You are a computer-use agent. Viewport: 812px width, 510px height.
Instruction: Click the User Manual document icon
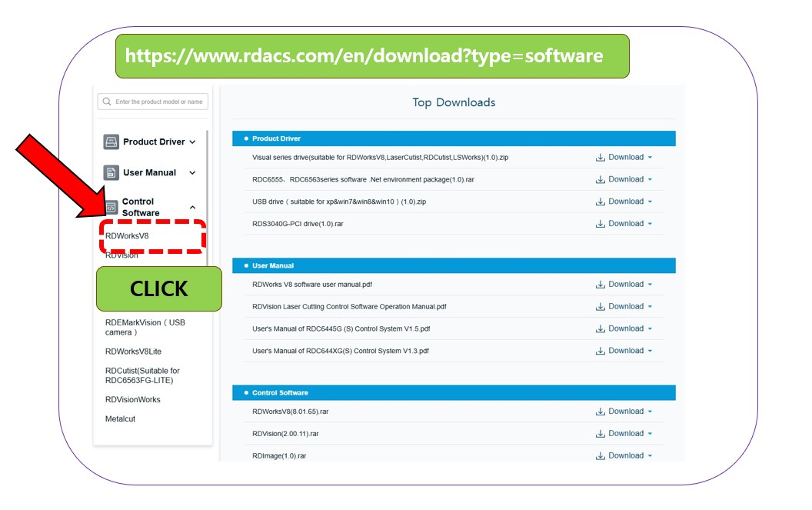click(x=111, y=173)
